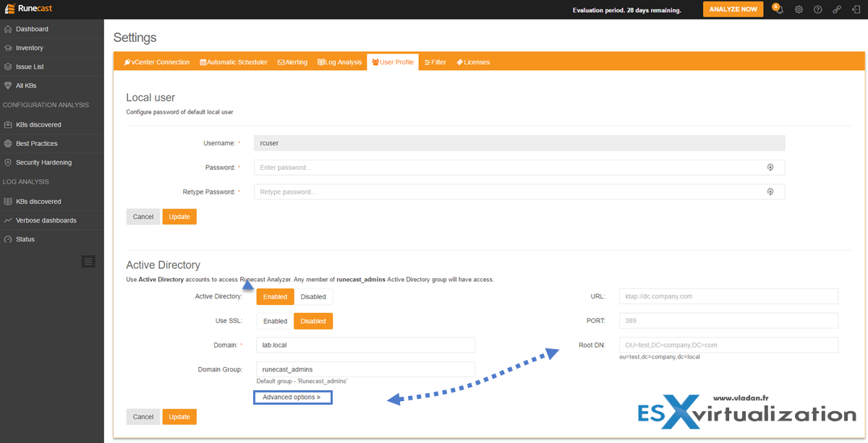Click the Domain Group field
The width and height of the screenshot is (868, 443).
[365, 369]
